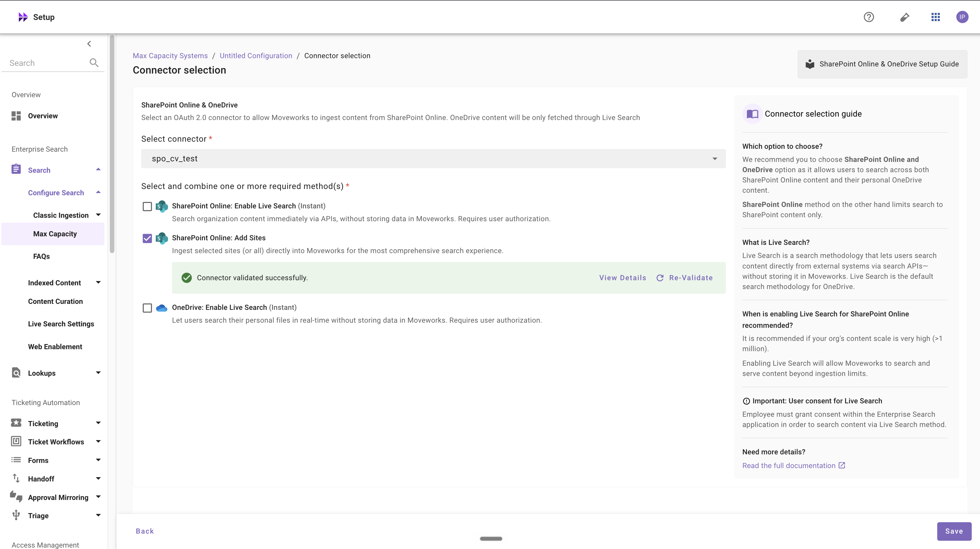Click Max Capacity Systems breadcrumb
Screen dimensions: 980x549
(x=170, y=56)
